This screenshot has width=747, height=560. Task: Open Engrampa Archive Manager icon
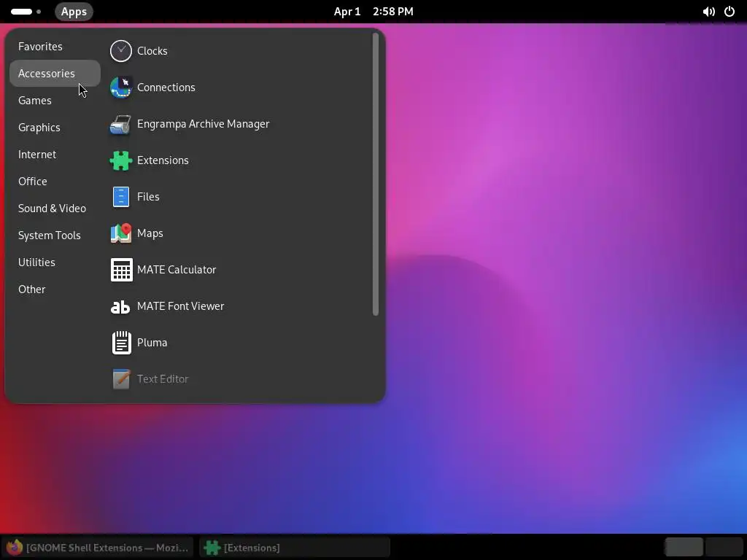click(121, 124)
